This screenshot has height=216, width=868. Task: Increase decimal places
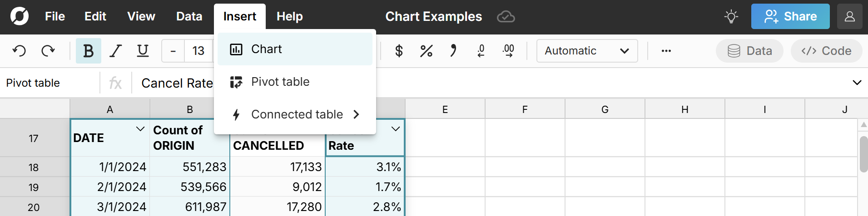(508, 51)
